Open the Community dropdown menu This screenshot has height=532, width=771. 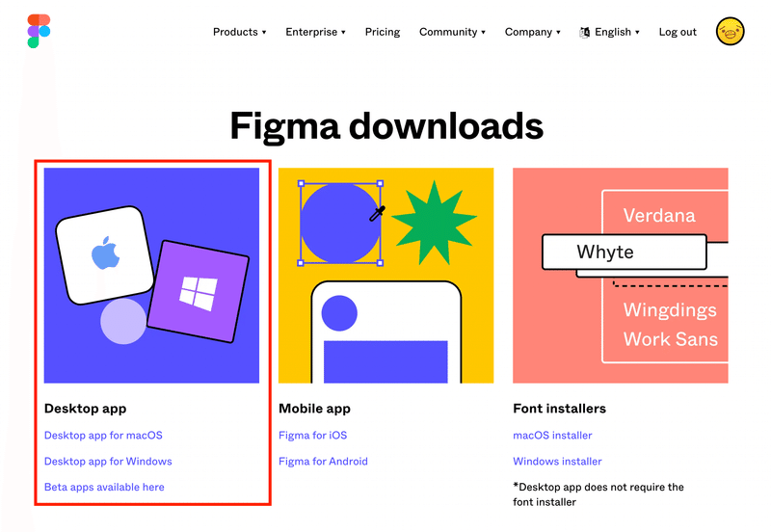[452, 32]
